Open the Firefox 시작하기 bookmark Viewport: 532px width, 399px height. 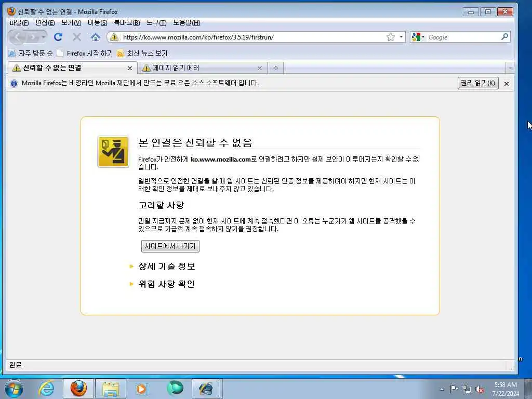[x=85, y=54]
